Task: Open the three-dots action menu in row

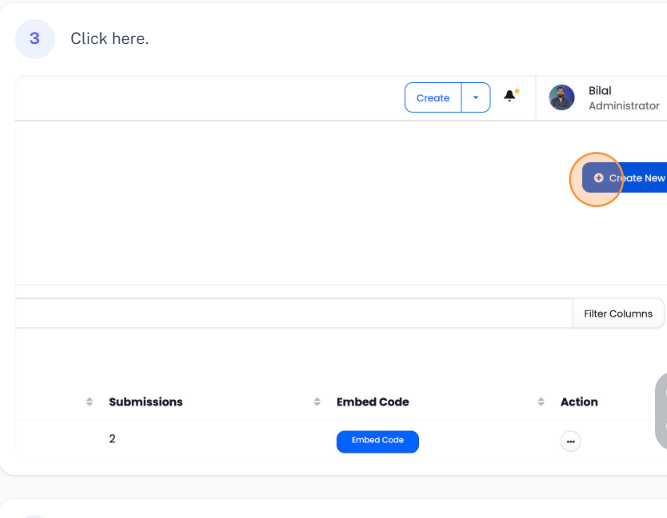Action: [570, 441]
